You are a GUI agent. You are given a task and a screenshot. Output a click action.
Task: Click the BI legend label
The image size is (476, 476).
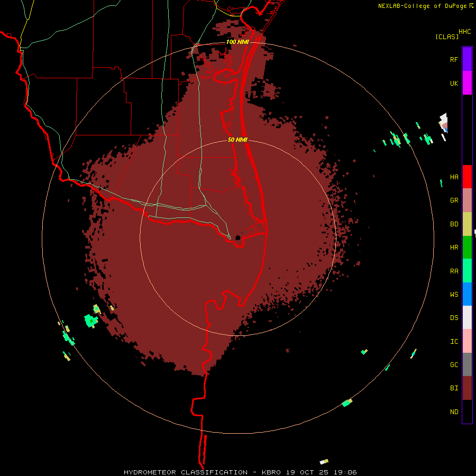click(x=454, y=388)
